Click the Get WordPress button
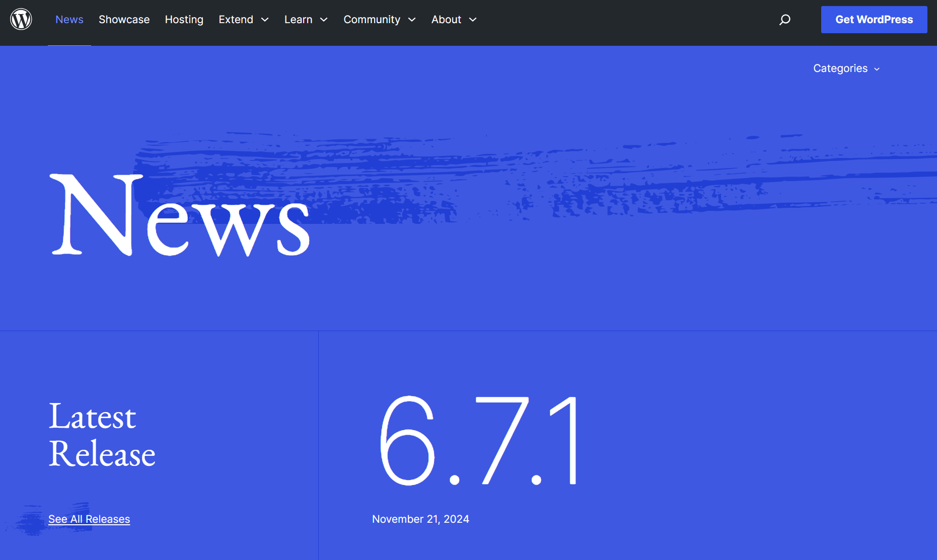Screen dimensions: 937x560 click(x=874, y=20)
